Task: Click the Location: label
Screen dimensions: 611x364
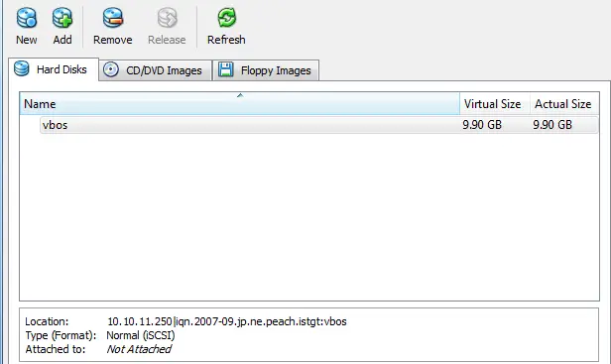Action: (x=47, y=321)
